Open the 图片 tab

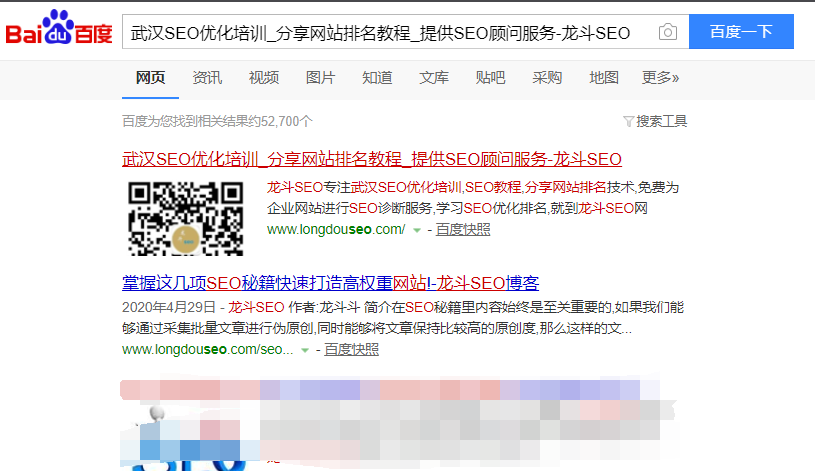click(x=320, y=78)
